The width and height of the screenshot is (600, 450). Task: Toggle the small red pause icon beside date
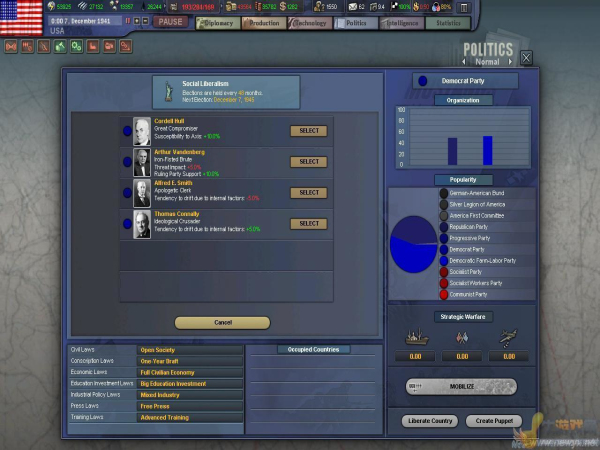128,21
